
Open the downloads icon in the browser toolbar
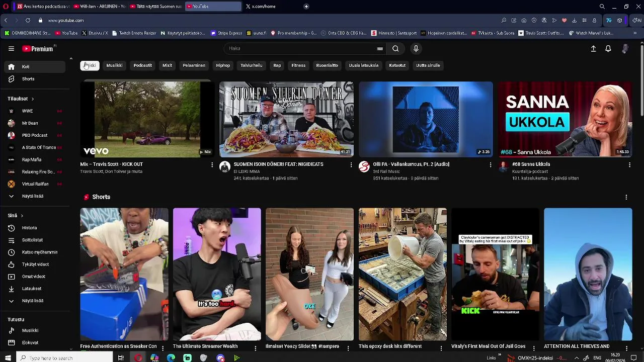tap(574, 20)
